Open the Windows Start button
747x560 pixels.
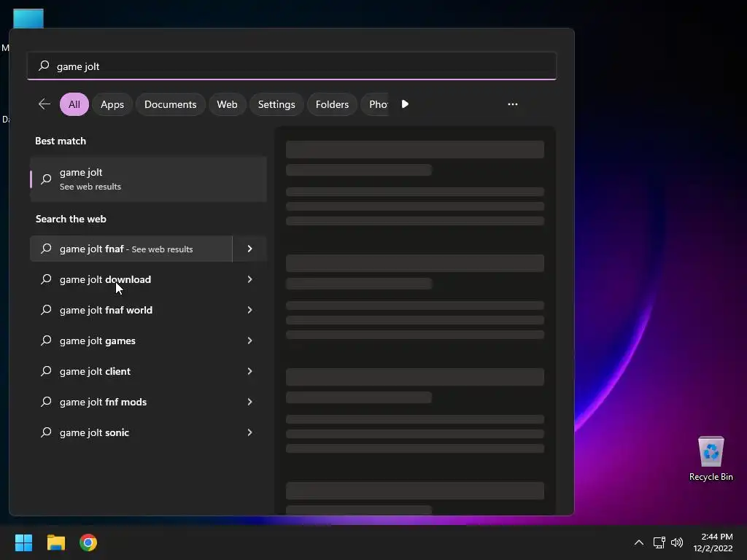23,542
